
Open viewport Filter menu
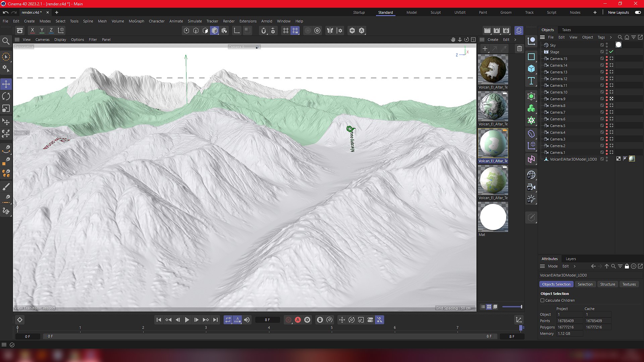[93, 40]
